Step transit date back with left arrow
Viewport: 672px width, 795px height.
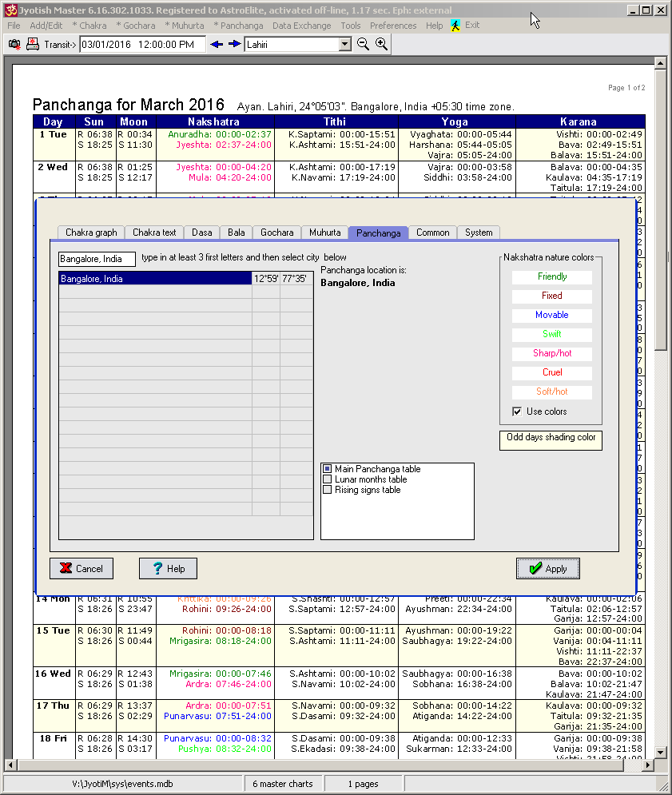point(217,44)
